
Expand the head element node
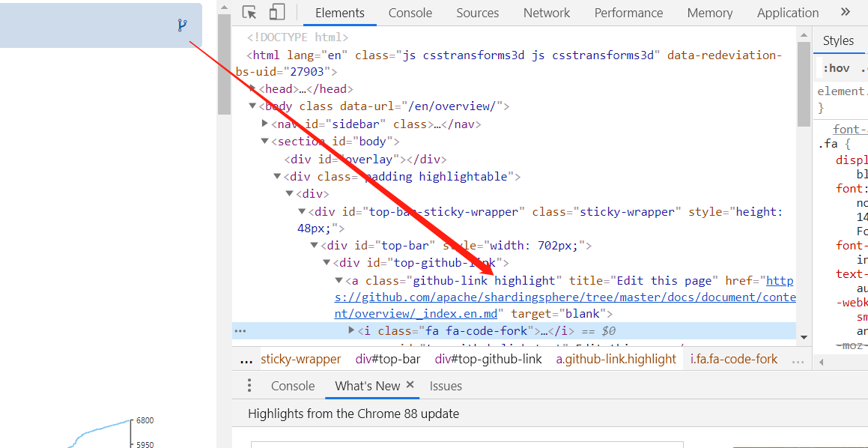click(x=252, y=88)
